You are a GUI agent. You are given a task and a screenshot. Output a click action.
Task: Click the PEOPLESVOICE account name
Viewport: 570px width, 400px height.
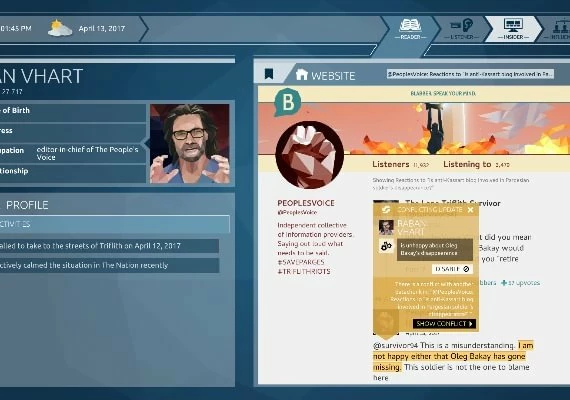[x=306, y=203]
